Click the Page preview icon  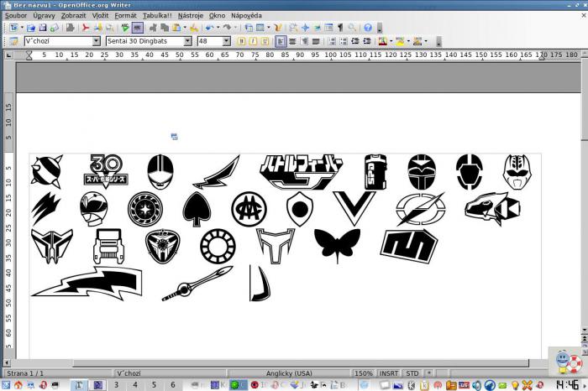(x=109, y=28)
